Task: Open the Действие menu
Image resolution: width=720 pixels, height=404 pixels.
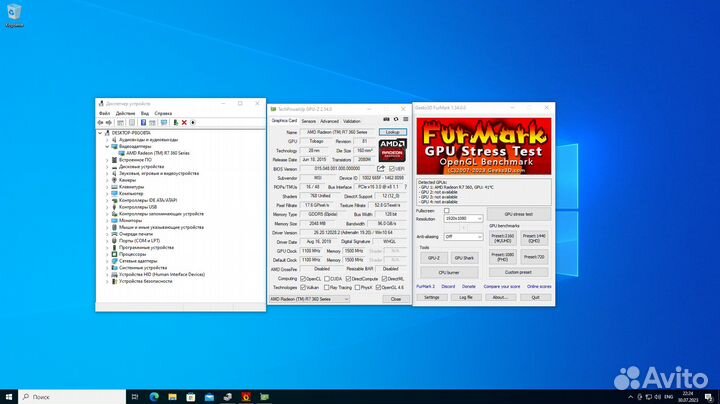Action: click(125, 113)
